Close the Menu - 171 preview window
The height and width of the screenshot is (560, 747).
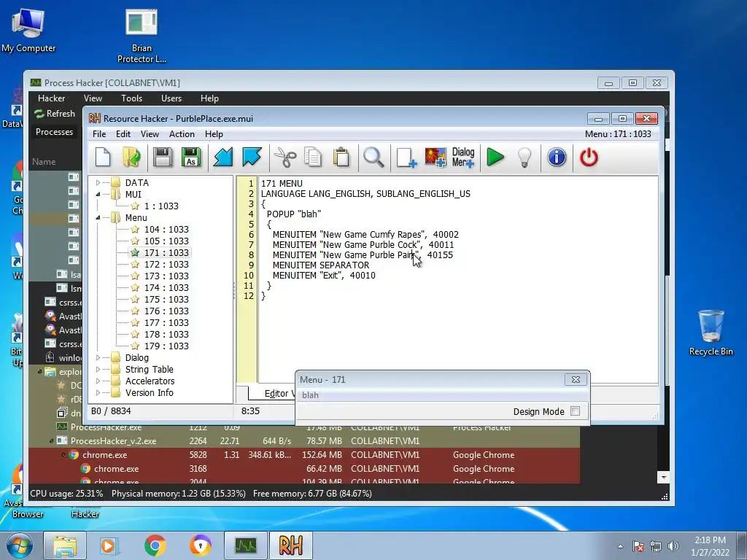(x=576, y=379)
